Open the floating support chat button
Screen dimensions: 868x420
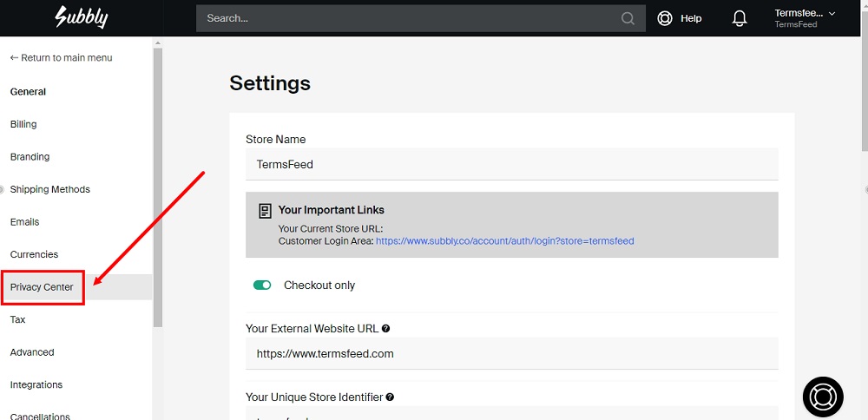pyautogui.click(x=823, y=397)
